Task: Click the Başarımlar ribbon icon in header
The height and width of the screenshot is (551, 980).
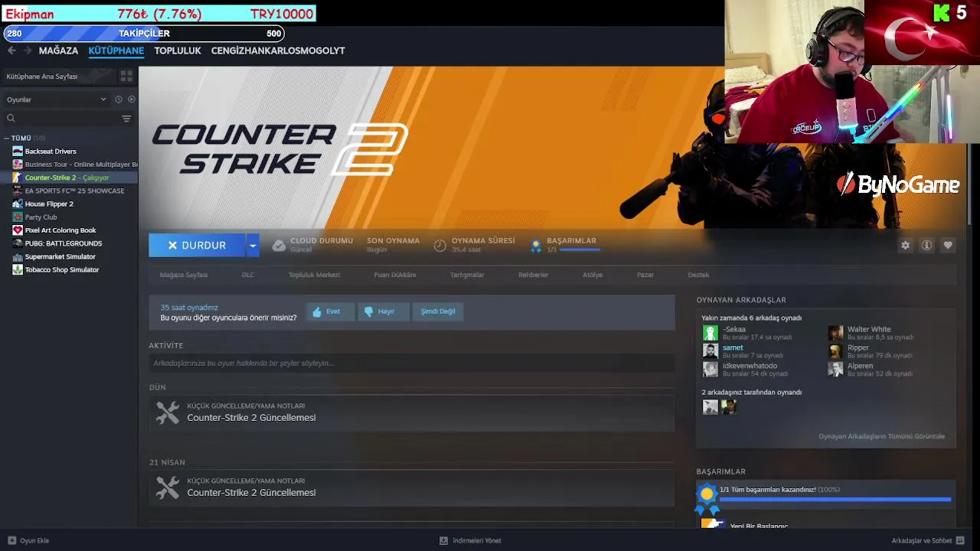Action: (536, 246)
